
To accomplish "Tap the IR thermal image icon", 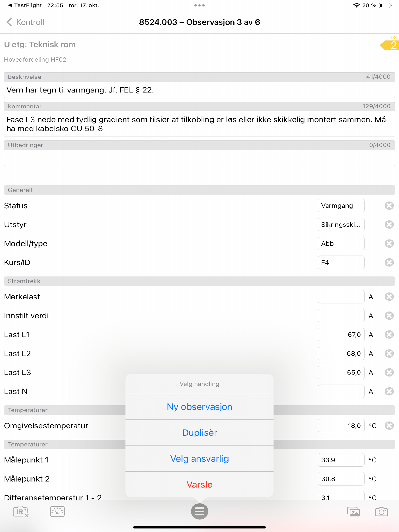I will pyautogui.click(x=21, y=511).
